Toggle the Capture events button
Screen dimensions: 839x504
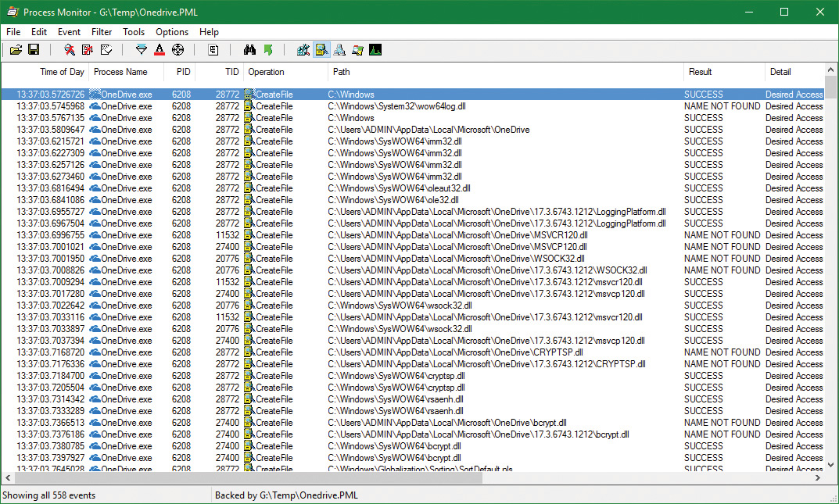pos(70,50)
